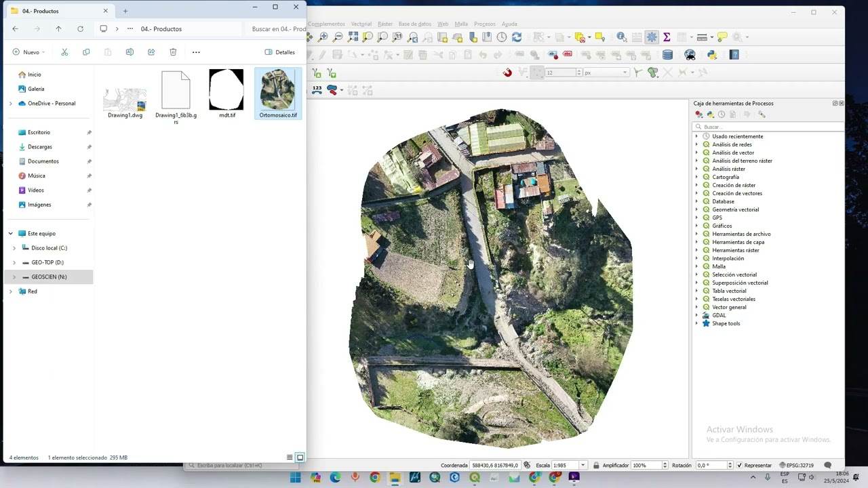Open the Messages log icon in QGIS status bar
868x488 pixels.
(827, 466)
